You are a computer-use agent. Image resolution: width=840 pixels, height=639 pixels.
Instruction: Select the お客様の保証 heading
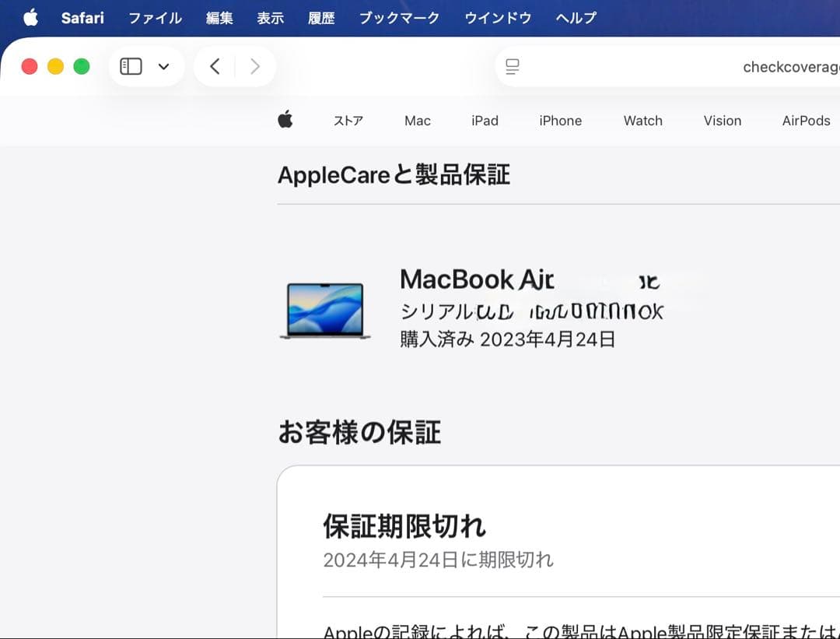point(359,432)
